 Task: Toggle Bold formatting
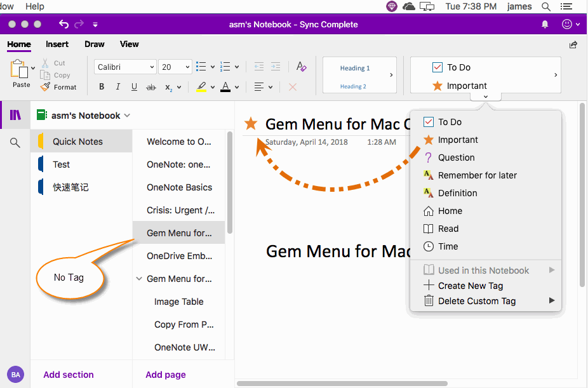[102, 87]
